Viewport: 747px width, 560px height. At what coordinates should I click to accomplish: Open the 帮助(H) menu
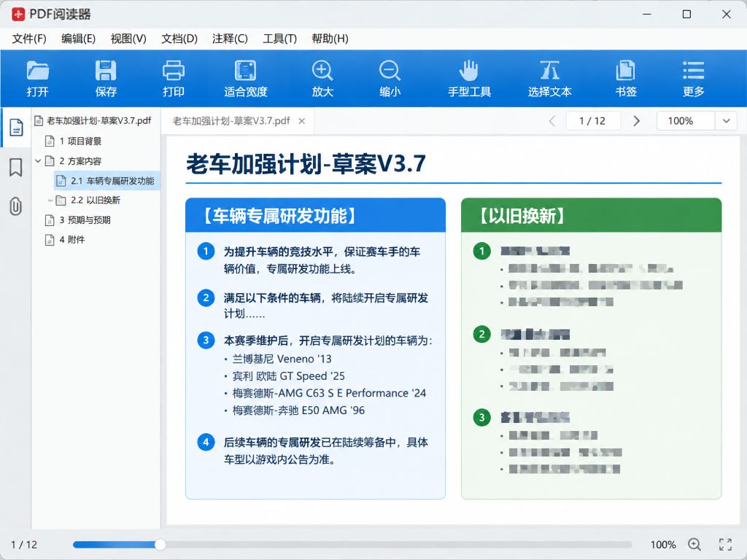330,39
